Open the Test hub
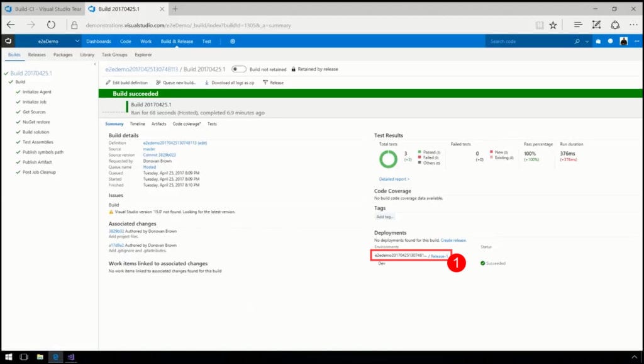The width and height of the screenshot is (644, 364). point(206,41)
